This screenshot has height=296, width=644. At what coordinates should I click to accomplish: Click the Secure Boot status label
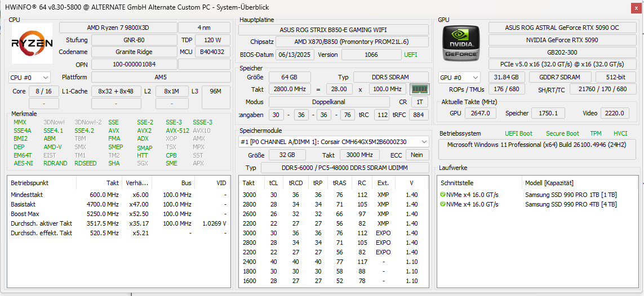coord(562,134)
